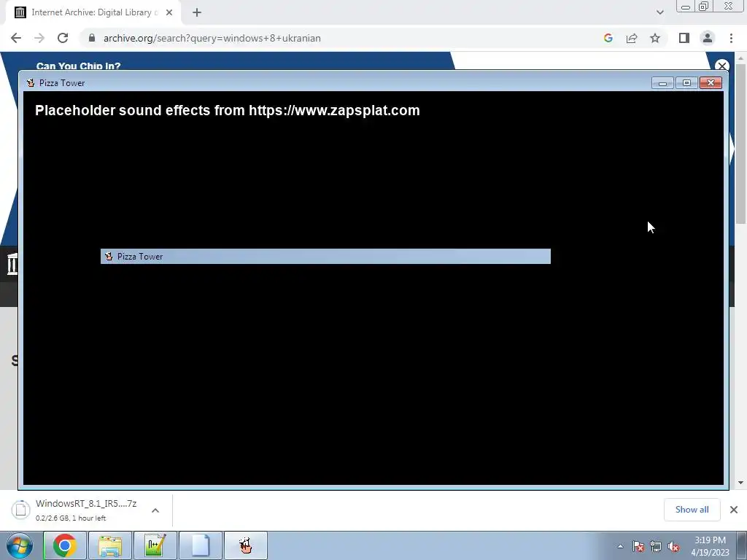Viewport: 747px width, 560px height.
Task: Open a new Chrome tab
Action: (197, 12)
